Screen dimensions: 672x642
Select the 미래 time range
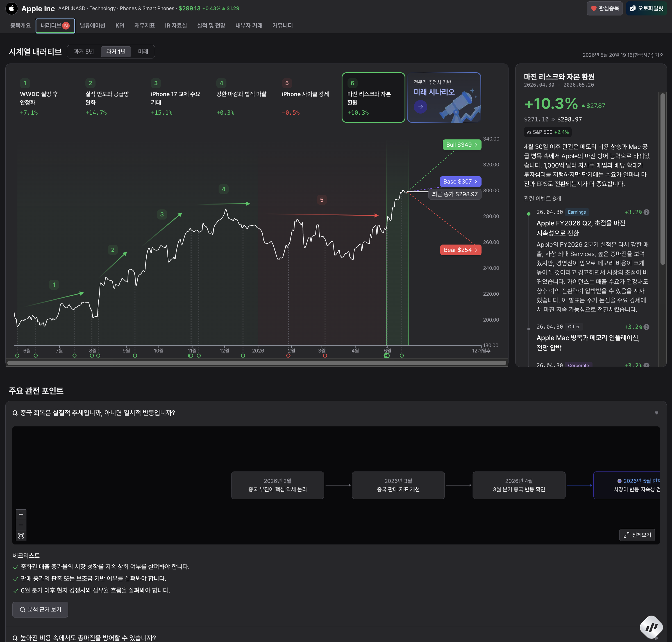143,52
